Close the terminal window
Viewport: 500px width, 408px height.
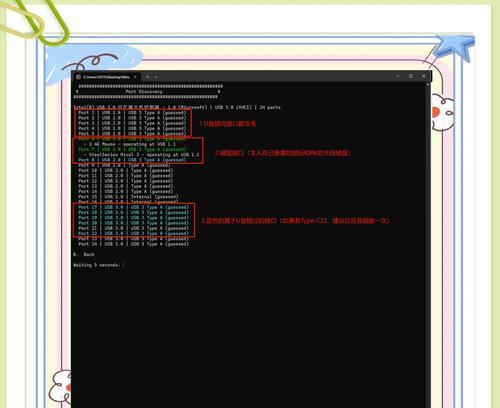point(424,76)
